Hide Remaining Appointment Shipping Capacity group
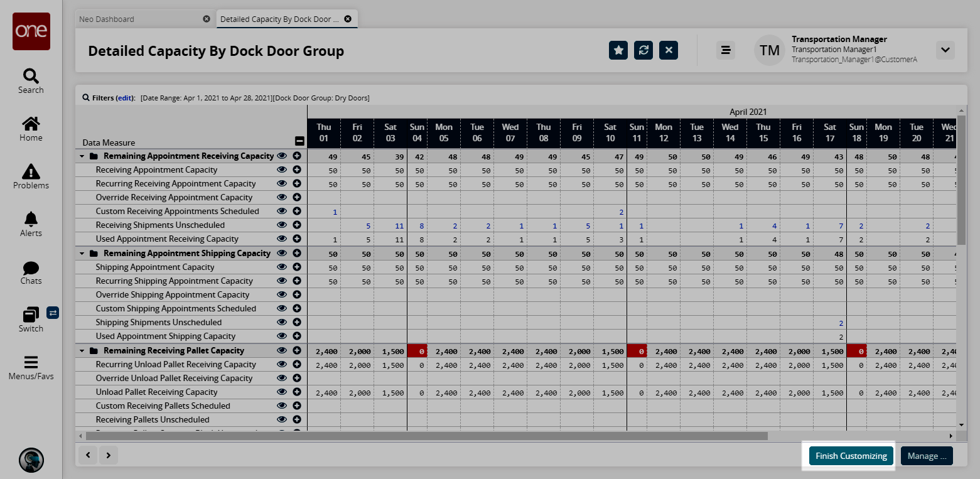Image resolution: width=980 pixels, height=479 pixels. [x=282, y=253]
